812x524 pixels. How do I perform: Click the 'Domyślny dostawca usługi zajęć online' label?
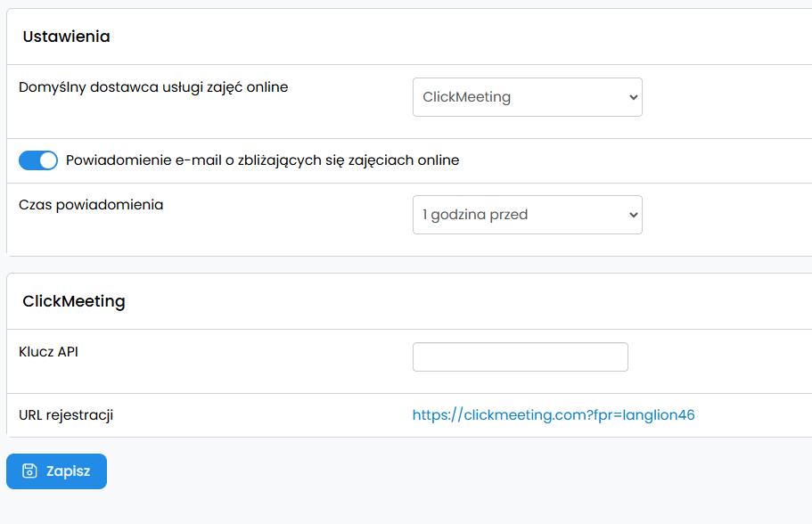(153, 87)
